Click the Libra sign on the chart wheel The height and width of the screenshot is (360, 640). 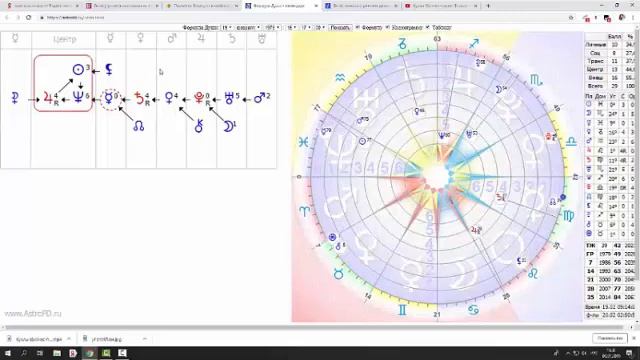[x=571, y=142]
